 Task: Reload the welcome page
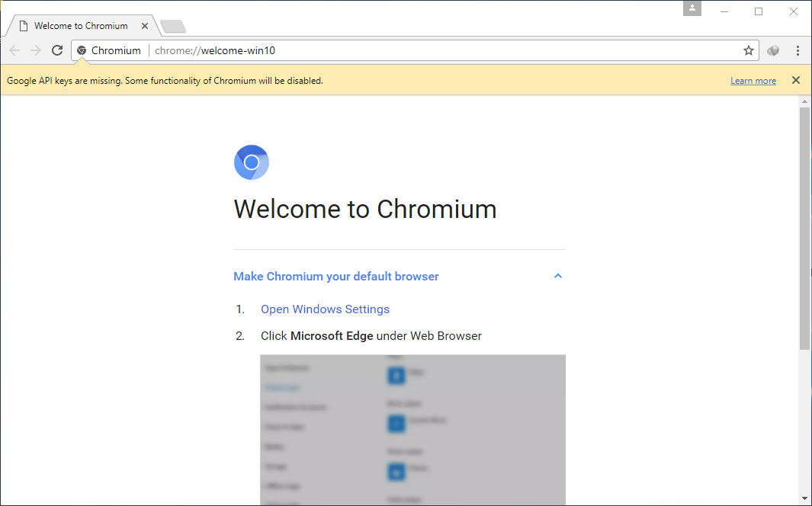(57, 50)
